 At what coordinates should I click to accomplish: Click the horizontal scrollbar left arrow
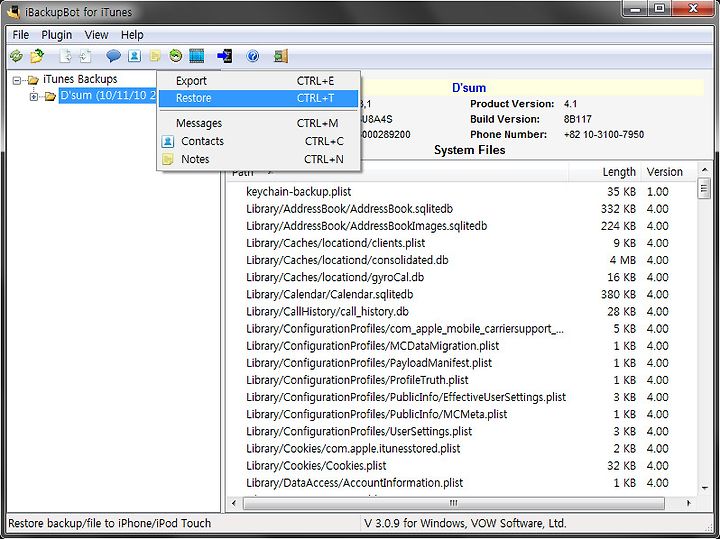[x=234, y=503]
